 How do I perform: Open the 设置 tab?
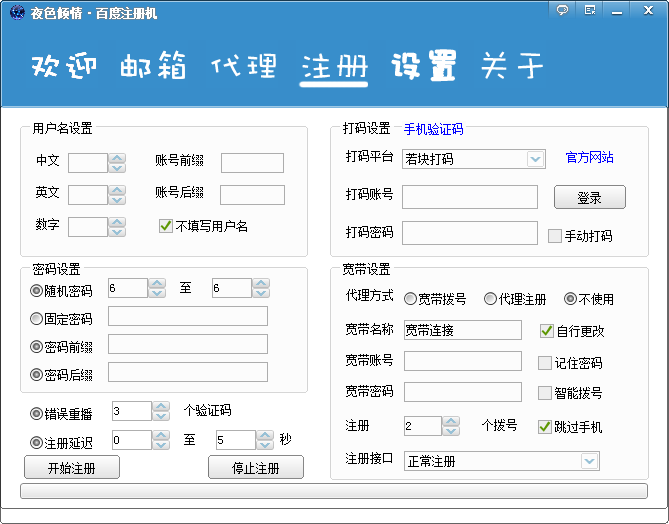coord(424,65)
